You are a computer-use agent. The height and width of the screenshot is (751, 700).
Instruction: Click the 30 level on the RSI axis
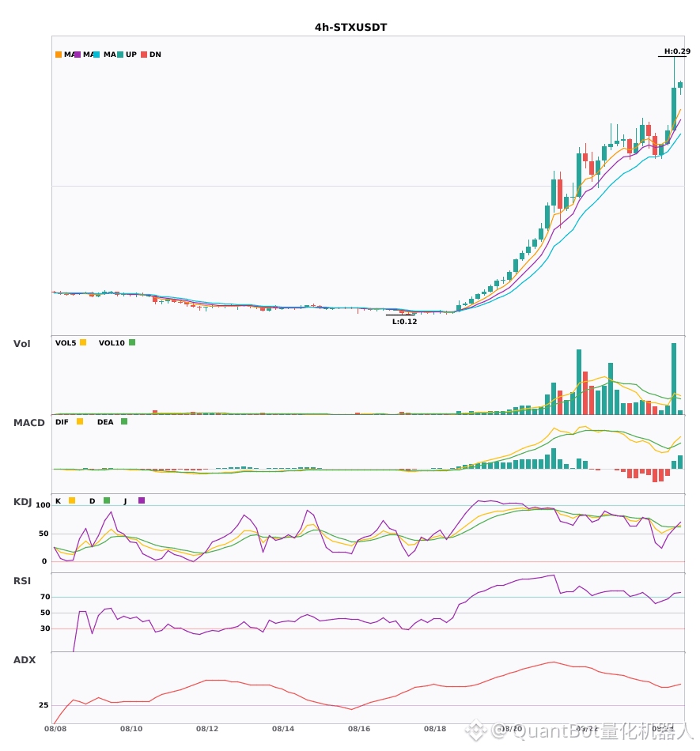45,628
